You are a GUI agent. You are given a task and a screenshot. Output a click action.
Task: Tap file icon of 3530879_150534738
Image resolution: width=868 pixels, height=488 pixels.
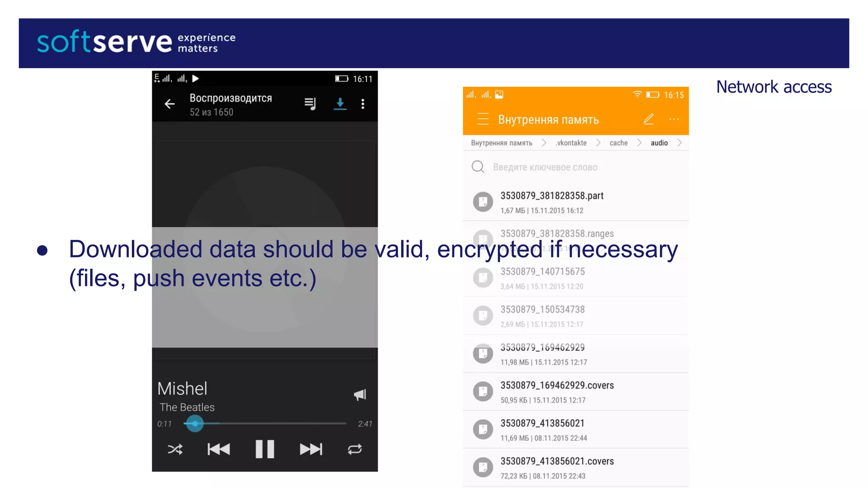[x=483, y=316]
